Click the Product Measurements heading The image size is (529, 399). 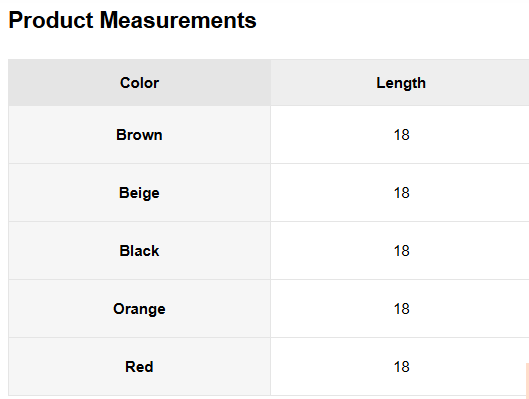click(132, 20)
